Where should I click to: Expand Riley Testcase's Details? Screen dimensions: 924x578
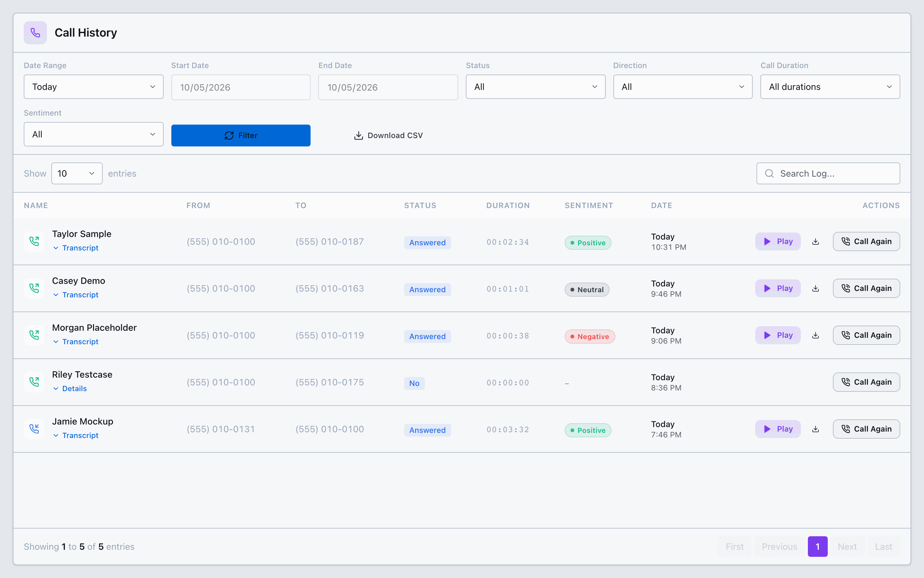point(70,389)
